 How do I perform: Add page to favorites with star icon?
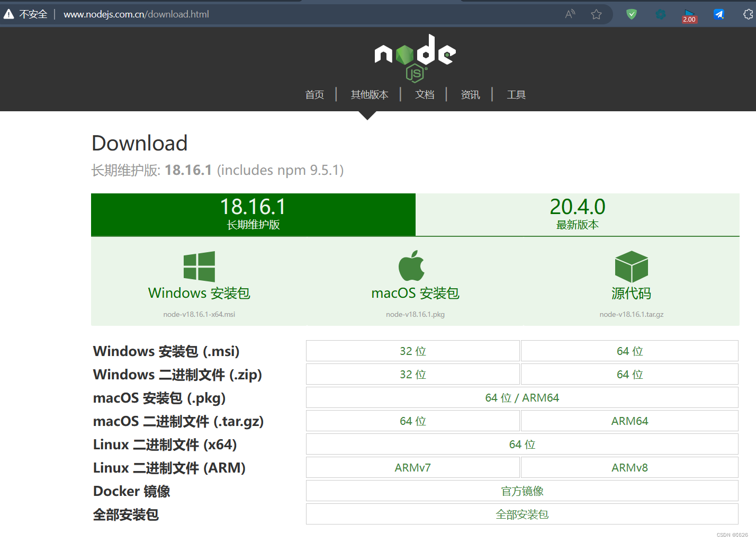tap(597, 14)
